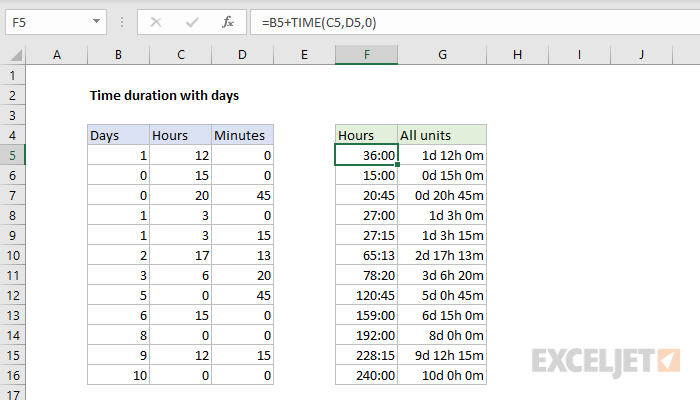Select column B header
This screenshot has width=700, height=400.
coord(118,55)
